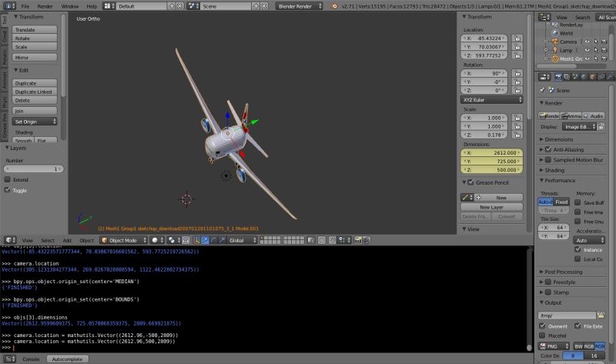The image size is (616, 364).
Task: Enable the Extend checkbox
Action: tap(8, 179)
